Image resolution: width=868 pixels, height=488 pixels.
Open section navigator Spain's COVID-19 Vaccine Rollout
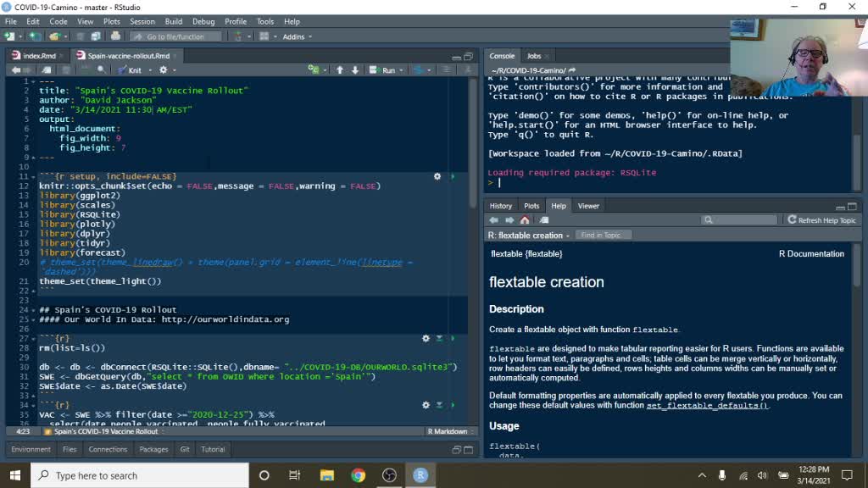point(105,431)
